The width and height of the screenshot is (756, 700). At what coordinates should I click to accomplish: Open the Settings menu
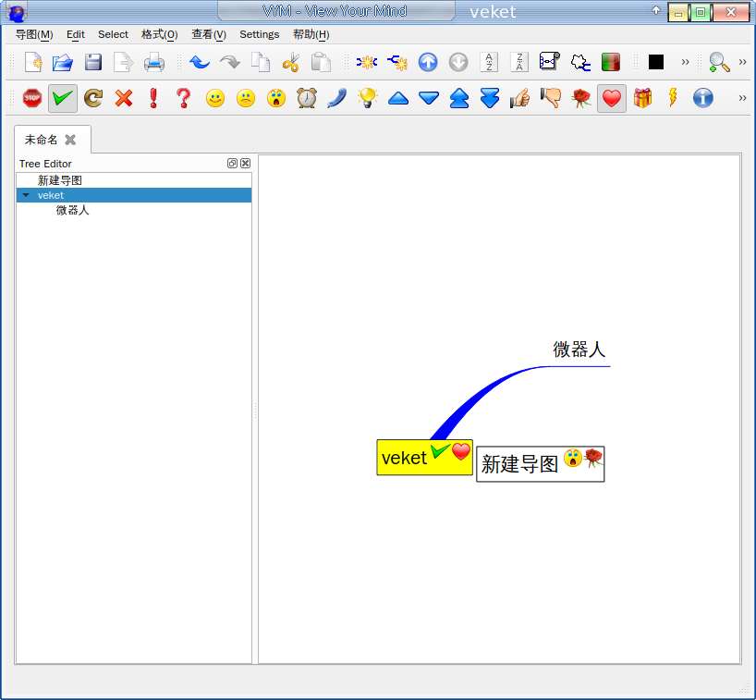260,35
